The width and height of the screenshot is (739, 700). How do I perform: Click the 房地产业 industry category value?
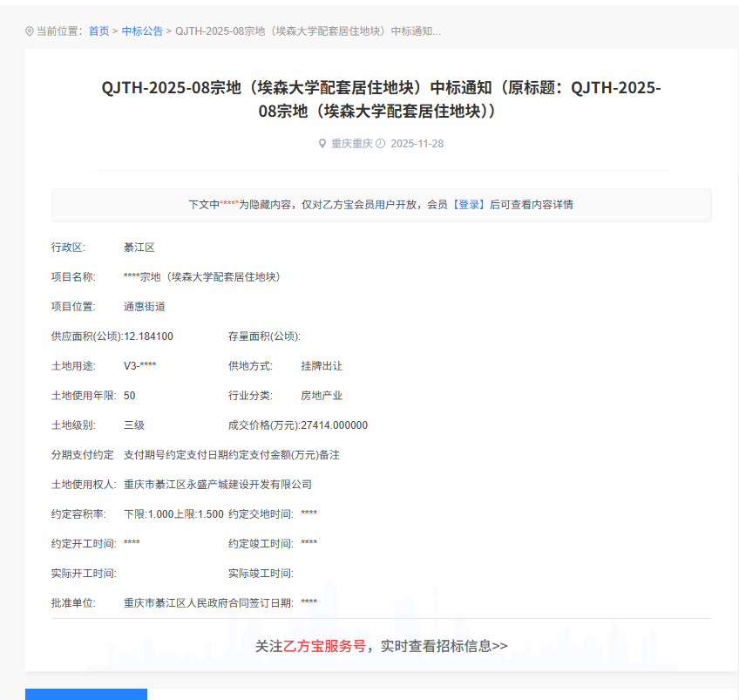pos(322,396)
